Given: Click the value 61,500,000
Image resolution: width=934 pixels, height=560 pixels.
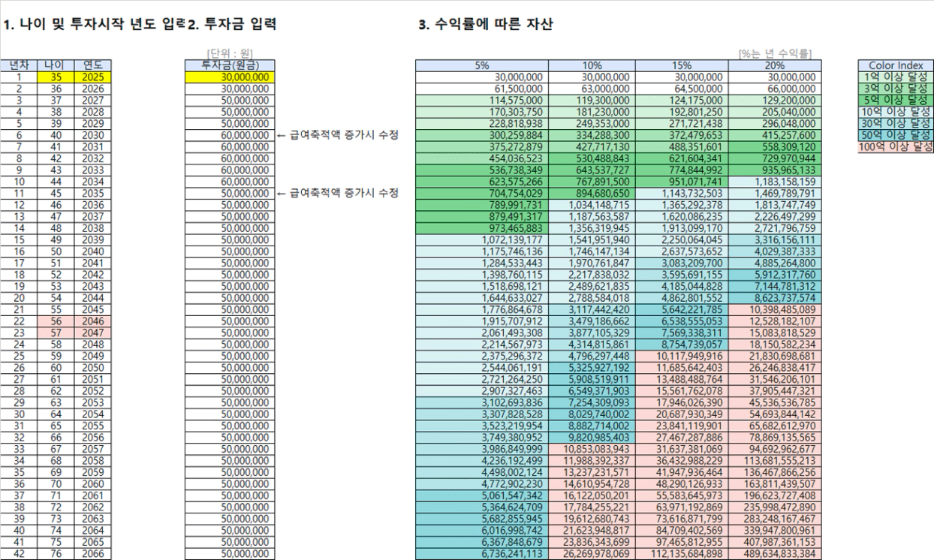Looking at the screenshot, I should pos(482,89).
